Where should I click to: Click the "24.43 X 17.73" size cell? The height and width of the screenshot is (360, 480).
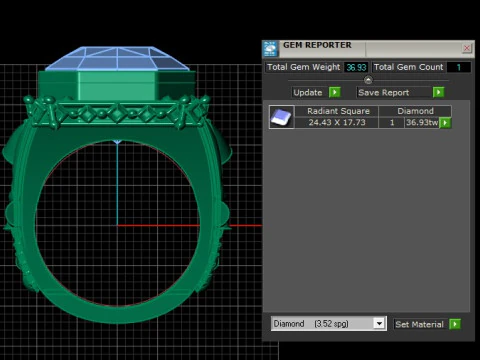click(337, 122)
